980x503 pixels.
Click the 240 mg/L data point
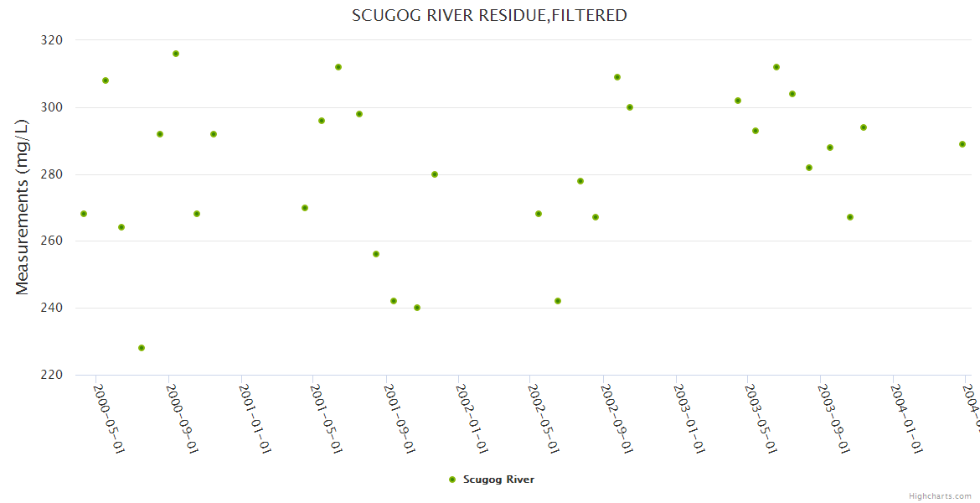click(x=417, y=308)
